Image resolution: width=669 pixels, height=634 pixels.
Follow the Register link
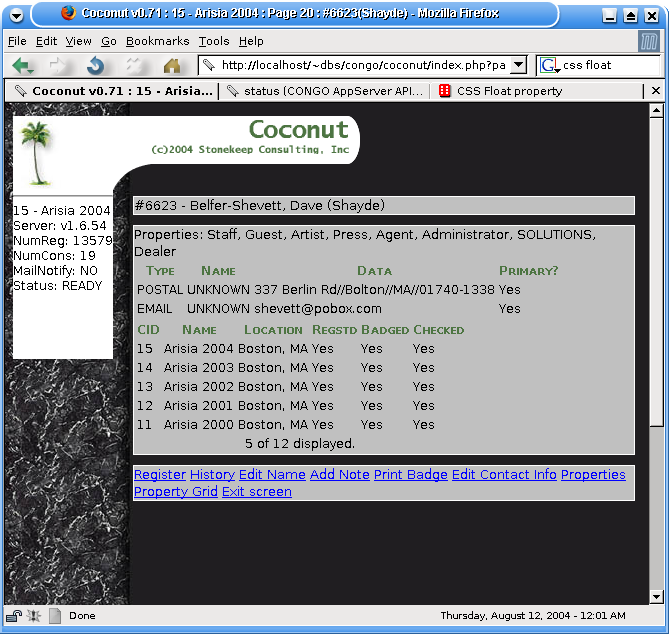tap(160, 474)
